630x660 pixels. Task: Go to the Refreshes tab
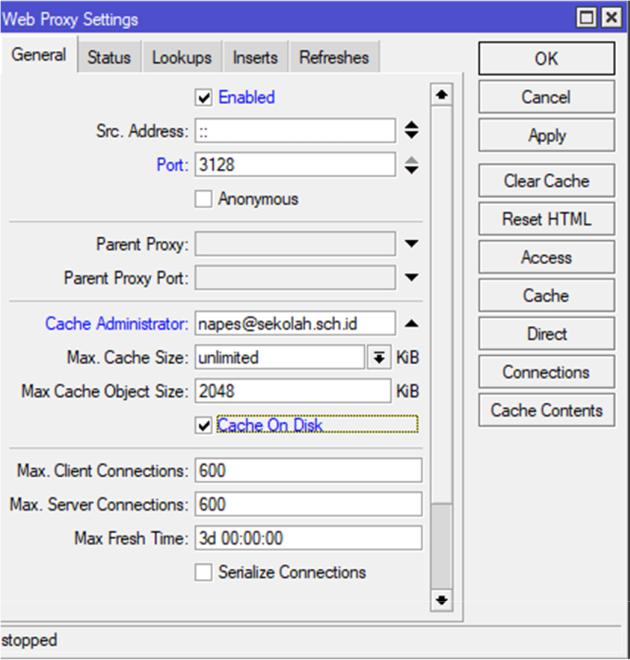tap(334, 58)
